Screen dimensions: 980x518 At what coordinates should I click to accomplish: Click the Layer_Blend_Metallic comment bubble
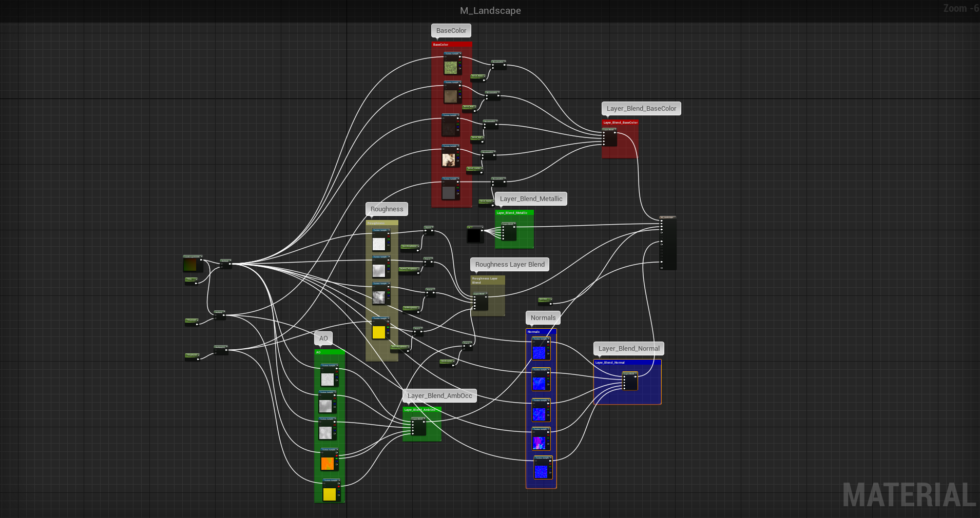click(531, 199)
